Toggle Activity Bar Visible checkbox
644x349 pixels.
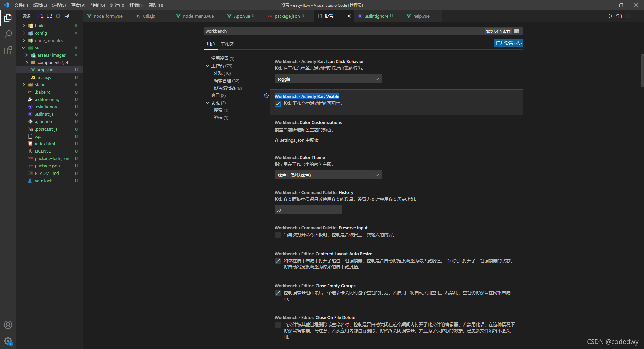[x=278, y=104]
